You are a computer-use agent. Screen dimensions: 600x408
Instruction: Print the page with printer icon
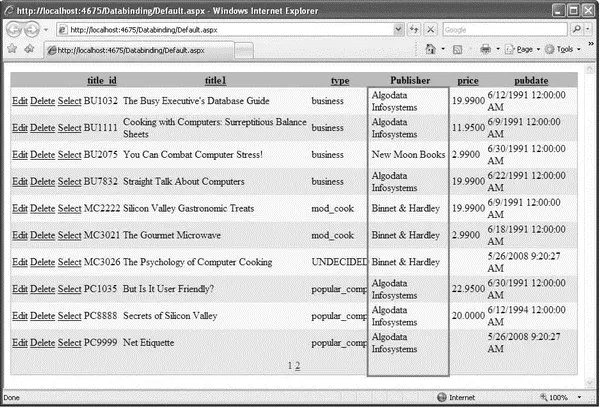(x=485, y=49)
